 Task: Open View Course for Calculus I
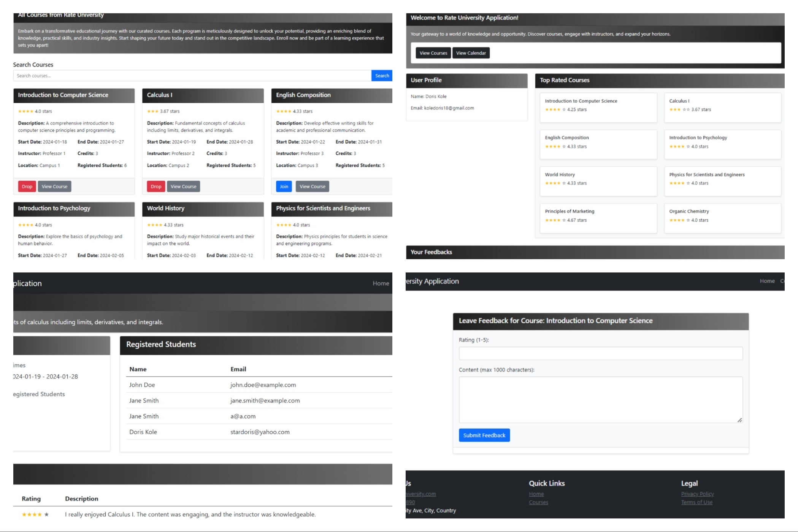point(183,187)
